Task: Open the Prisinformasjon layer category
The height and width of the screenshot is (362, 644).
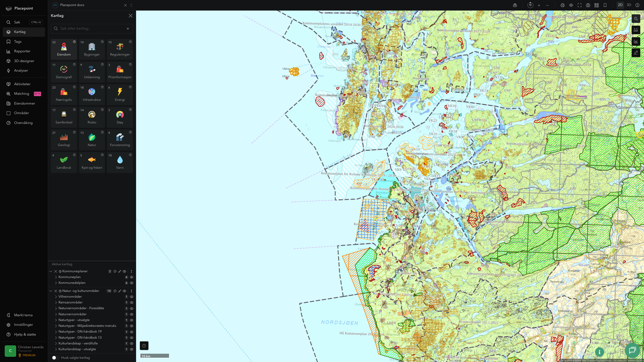Action: tap(120, 72)
